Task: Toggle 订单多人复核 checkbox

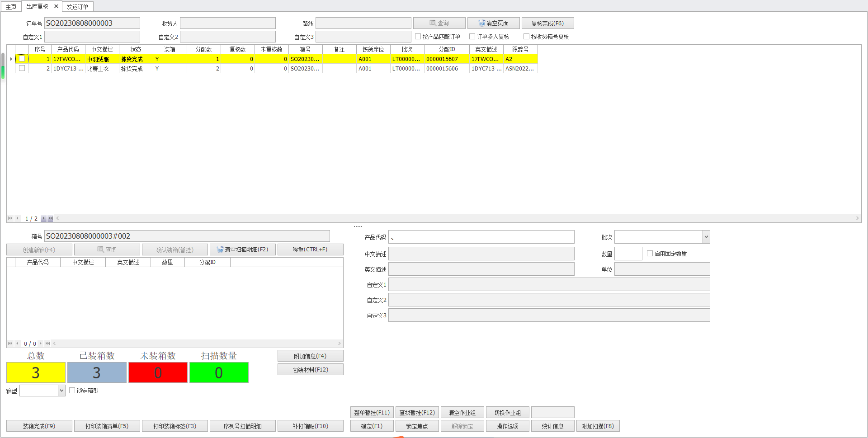Action: coord(472,37)
